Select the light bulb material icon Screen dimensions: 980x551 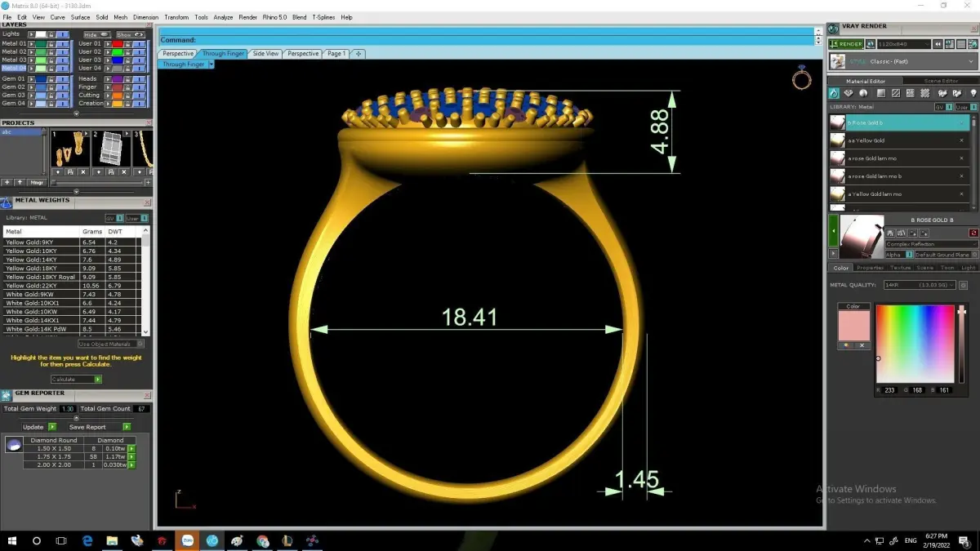[x=973, y=94]
